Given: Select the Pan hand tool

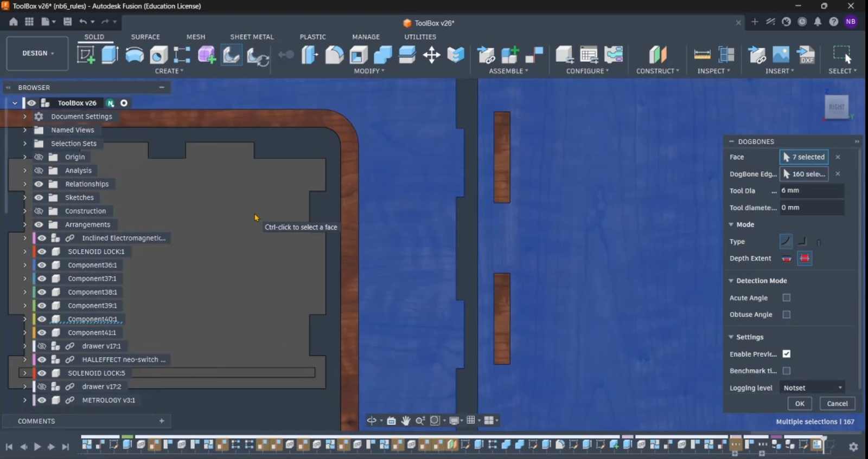Looking at the screenshot, I should pos(406,421).
